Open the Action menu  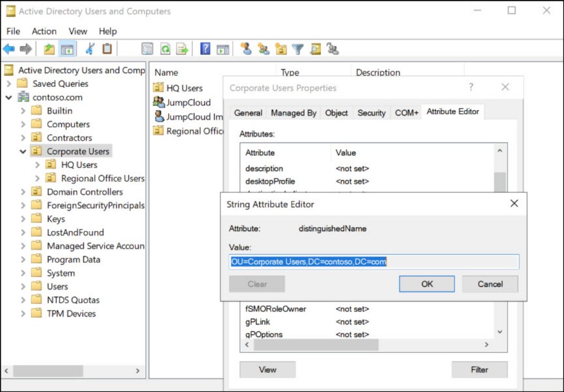(x=44, y=31)
